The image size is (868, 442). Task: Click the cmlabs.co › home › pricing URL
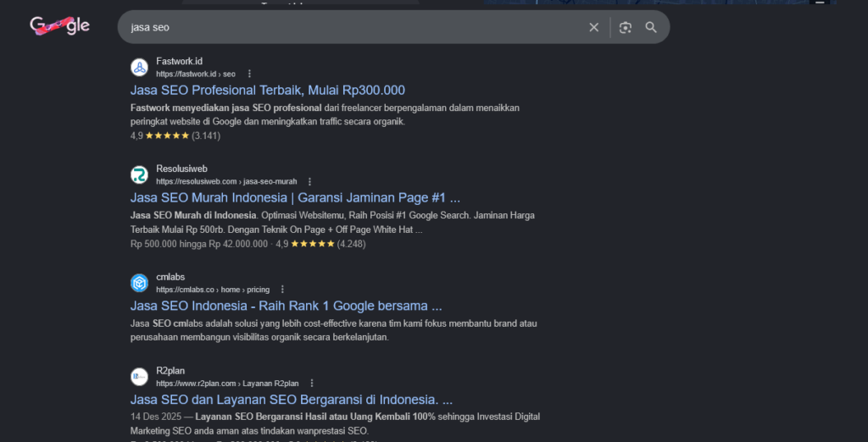point(213,290)
